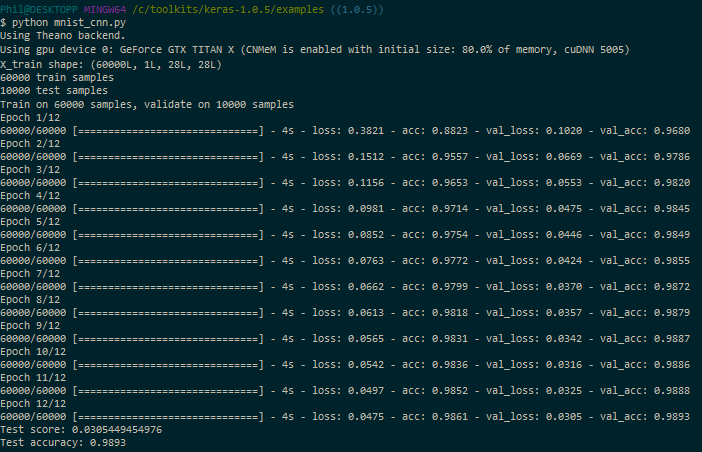Click val_acc value 0.9680
The height and width of the screenshot is (452, 702).
(x=672, y=131)
